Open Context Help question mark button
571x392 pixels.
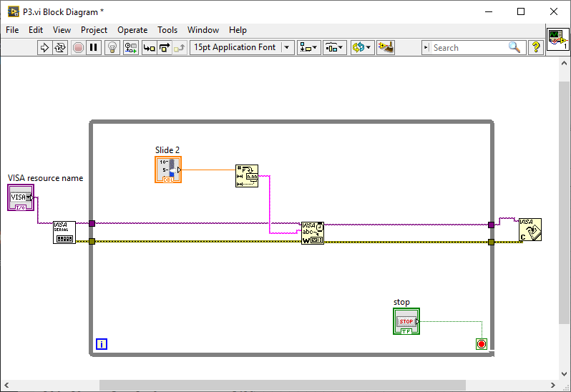click(536, 48)
